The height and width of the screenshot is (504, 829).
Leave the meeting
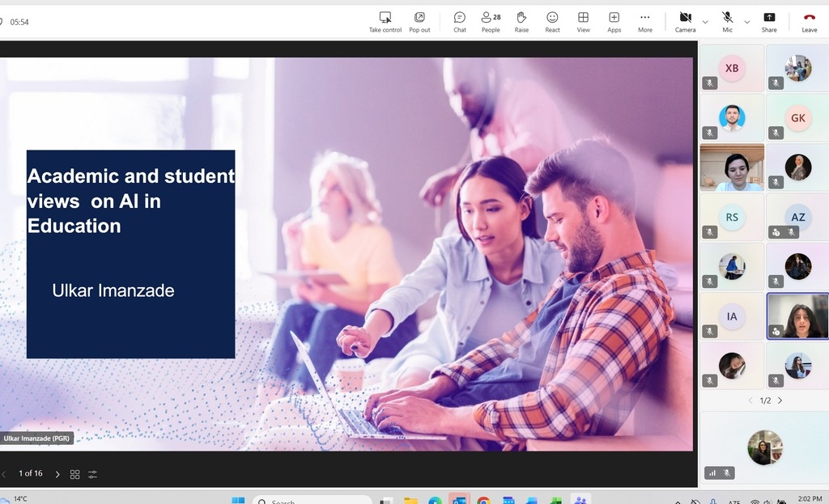tap(809, 22)
